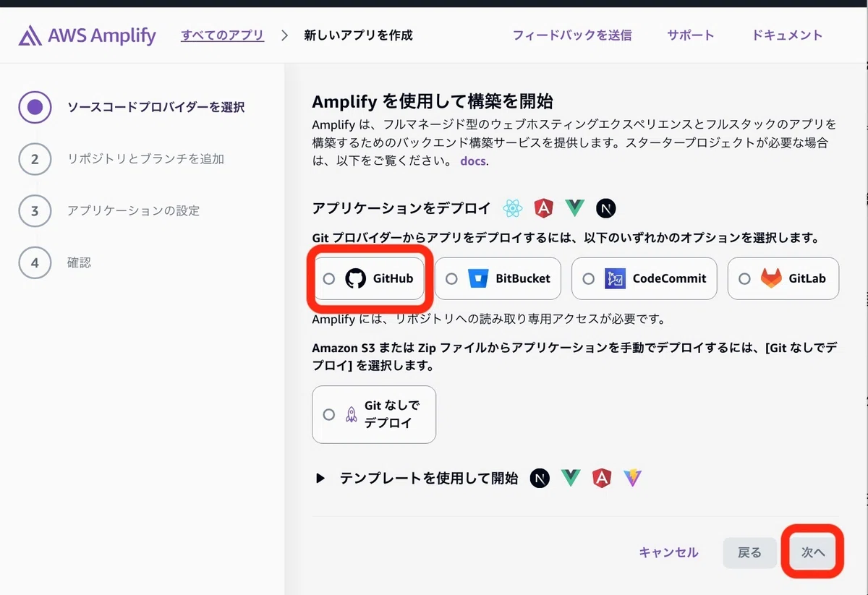Click the heading Amplify を使用して構築を開始

(x=433, y=100)
